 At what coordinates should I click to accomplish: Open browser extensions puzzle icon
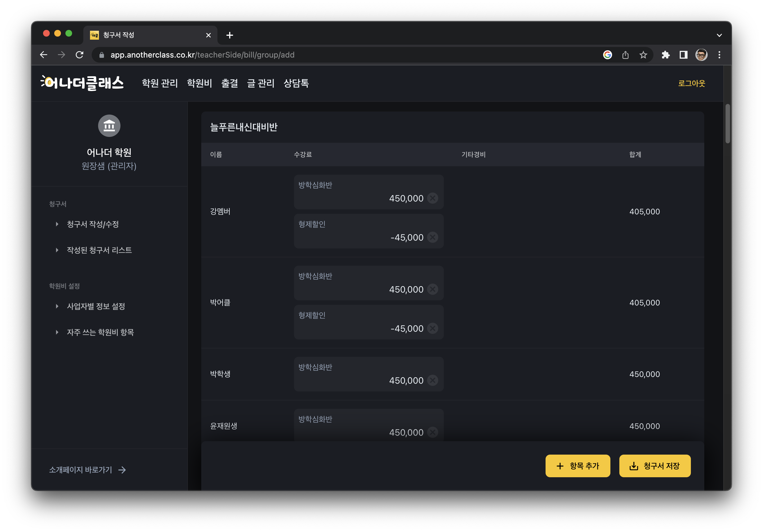(665, 55)
